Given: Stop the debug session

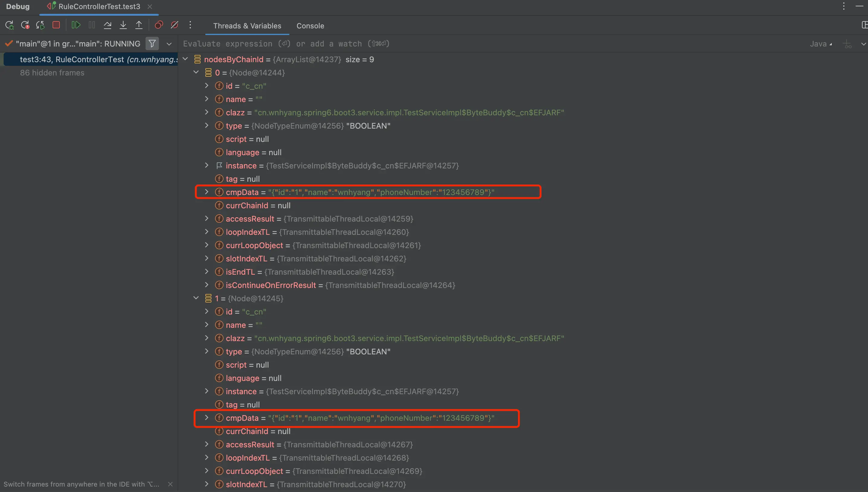Looking at the screenshot, I should tap(56, 25).
